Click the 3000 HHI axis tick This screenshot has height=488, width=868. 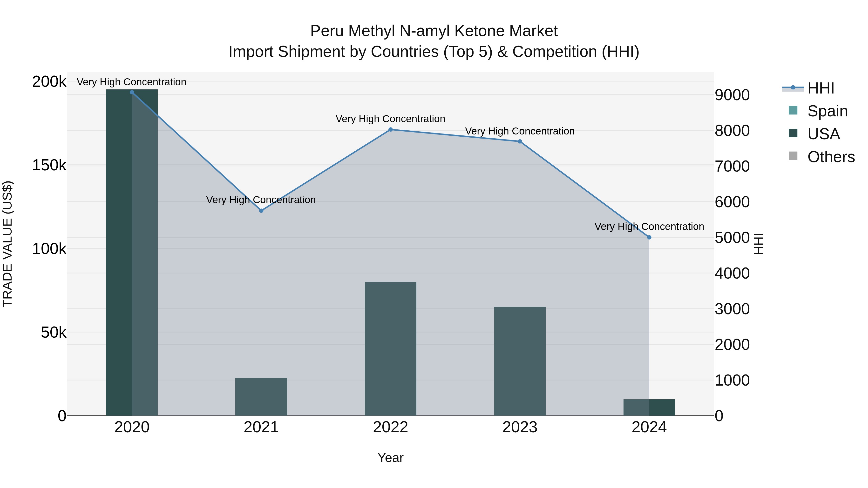(732, 309)
